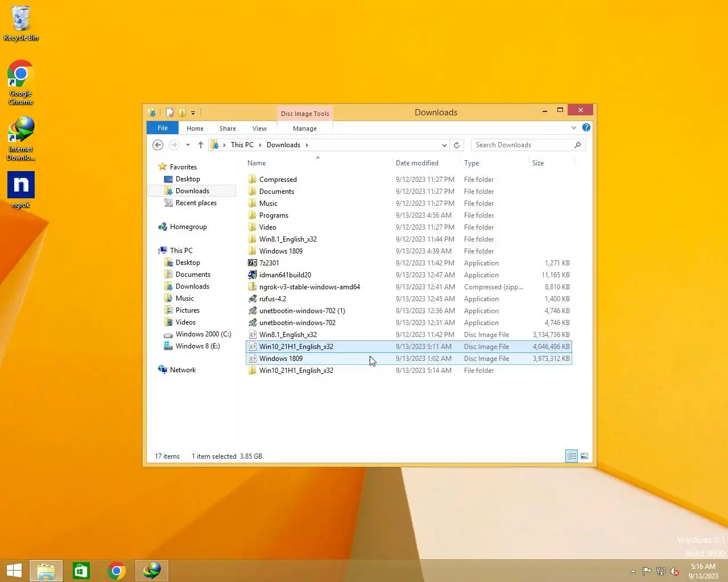Click This PC in the address bar
Screen dimensions: 728x582
tap(242, 145)
